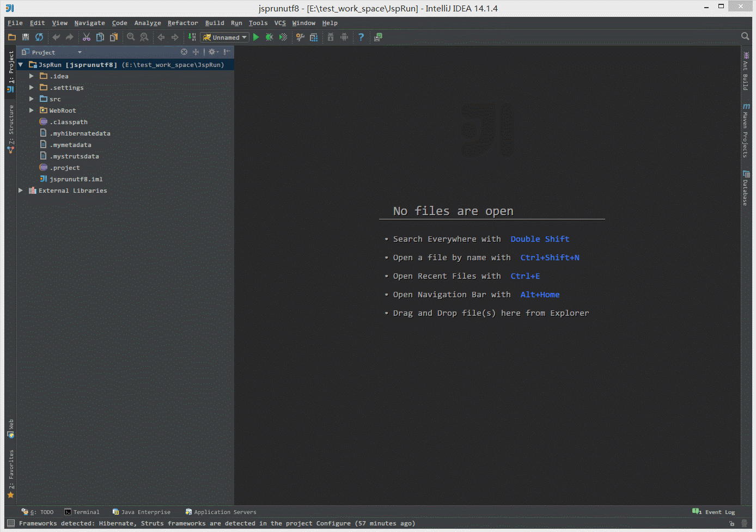
Task: Click the Make Project build icon
Action: tap(192, 37)
